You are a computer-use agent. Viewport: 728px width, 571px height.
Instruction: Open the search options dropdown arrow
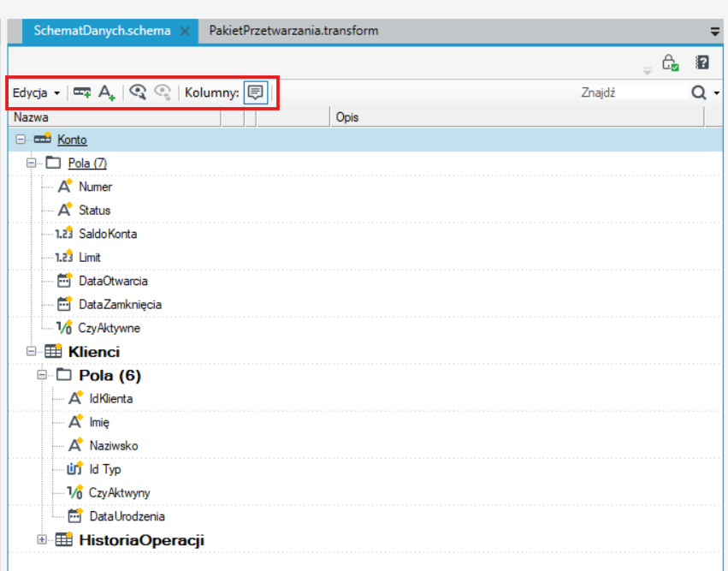(x=716, y=93)
